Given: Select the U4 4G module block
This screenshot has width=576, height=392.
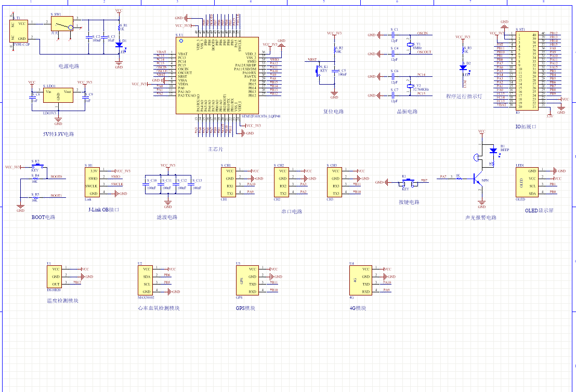Looking at the screenshot, I should point(360,280).
